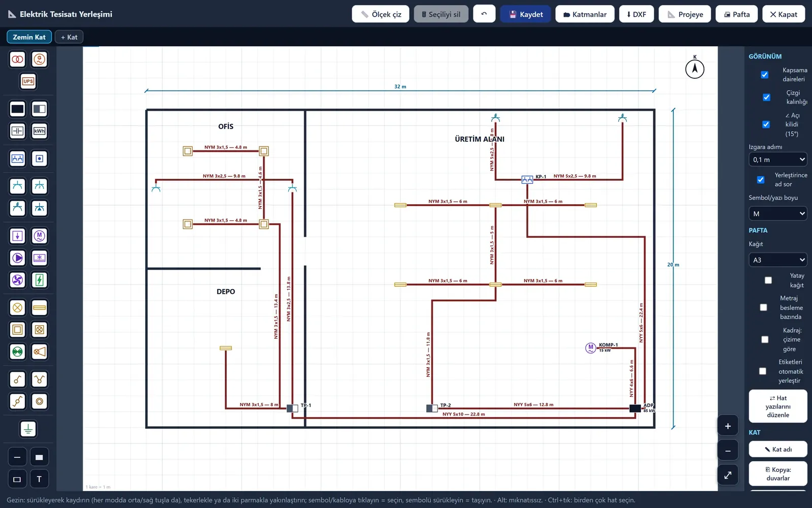Toggle Yerleştirince ad sor checkbox
Screen dimensions: 812x508
(x=760, y=180)
